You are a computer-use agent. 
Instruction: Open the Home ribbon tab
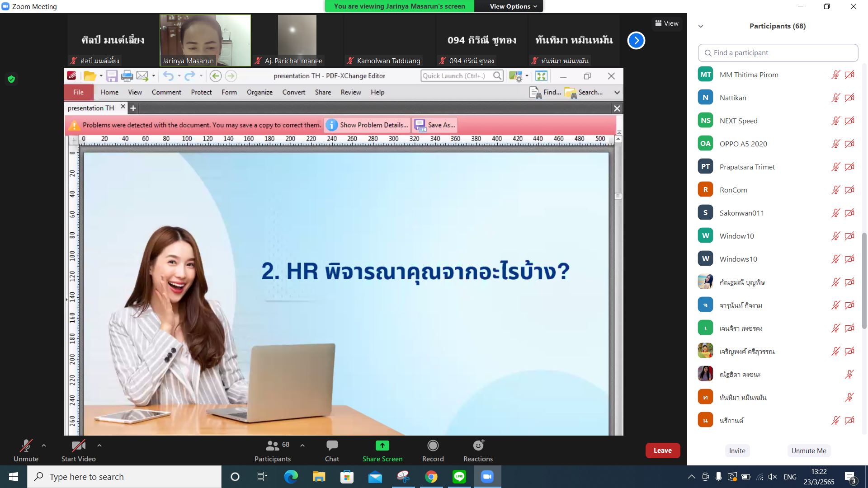pyautogui.click(x=109, y=92)
